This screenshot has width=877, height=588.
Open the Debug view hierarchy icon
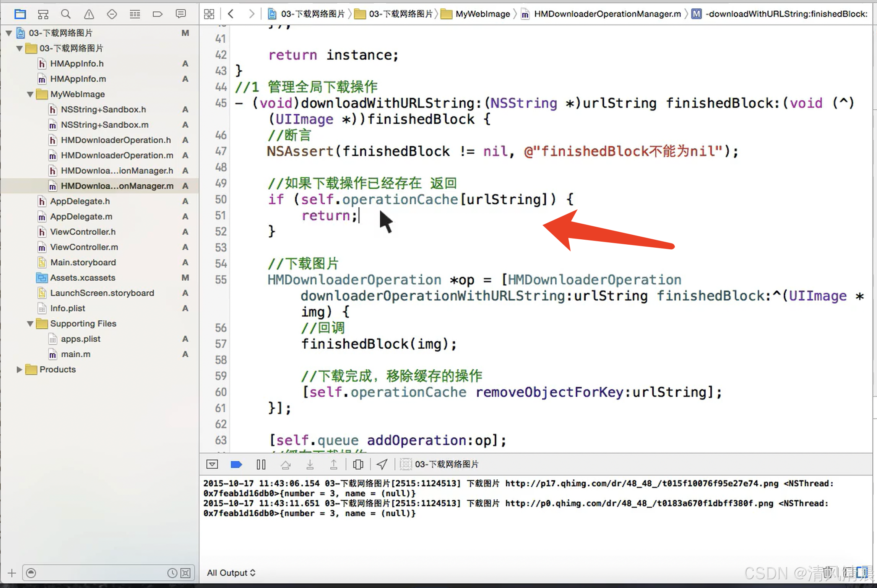coord(358,464)
